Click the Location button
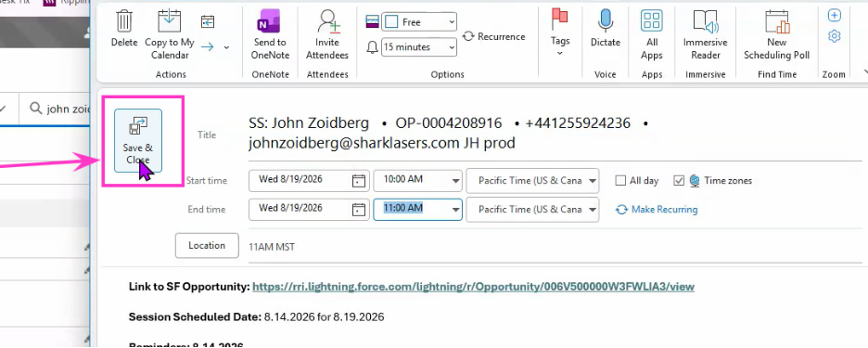Image resolution: width=868 pixels, height=348 pixels. (207, 246)
